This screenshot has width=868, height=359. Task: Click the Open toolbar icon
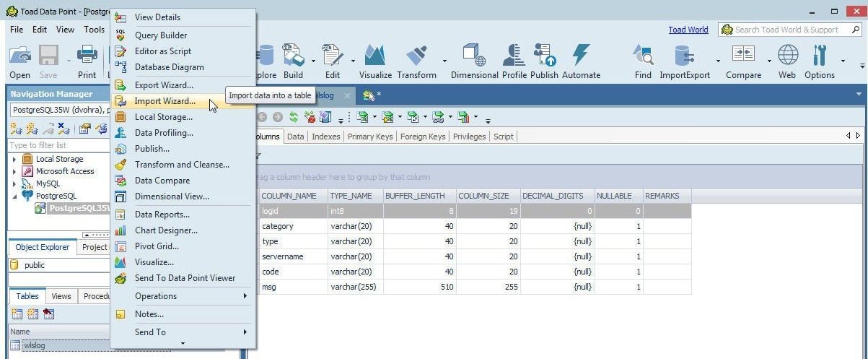[x=20, y=61]
